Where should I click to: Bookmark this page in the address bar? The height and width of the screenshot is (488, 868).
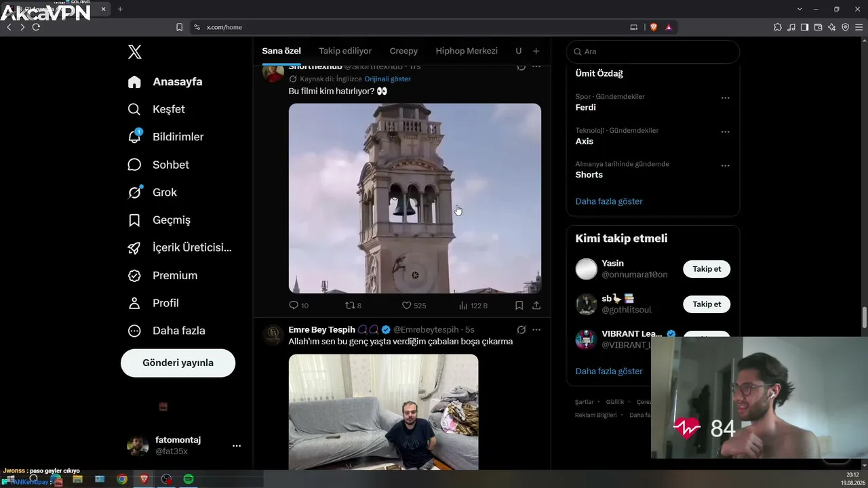point(179,27)
